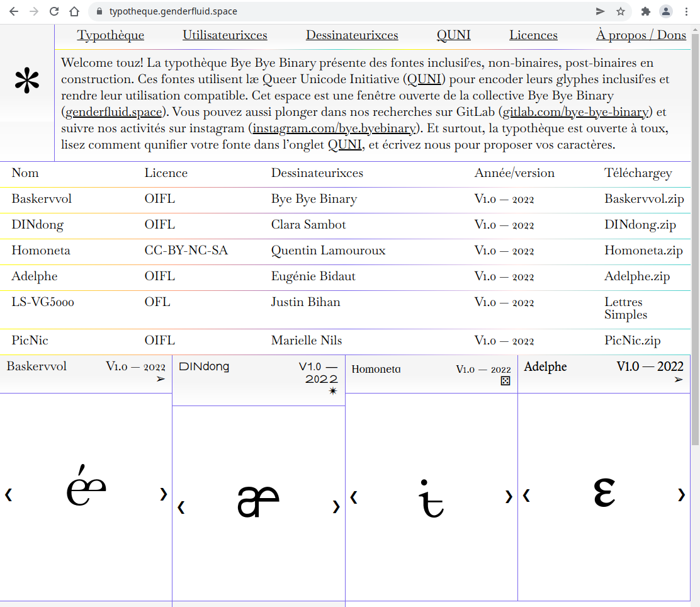Screen dimensions: 700x607
Task: Follow the gitlab.com/bye-bye-binary link
Action: (x=575, y=113)
